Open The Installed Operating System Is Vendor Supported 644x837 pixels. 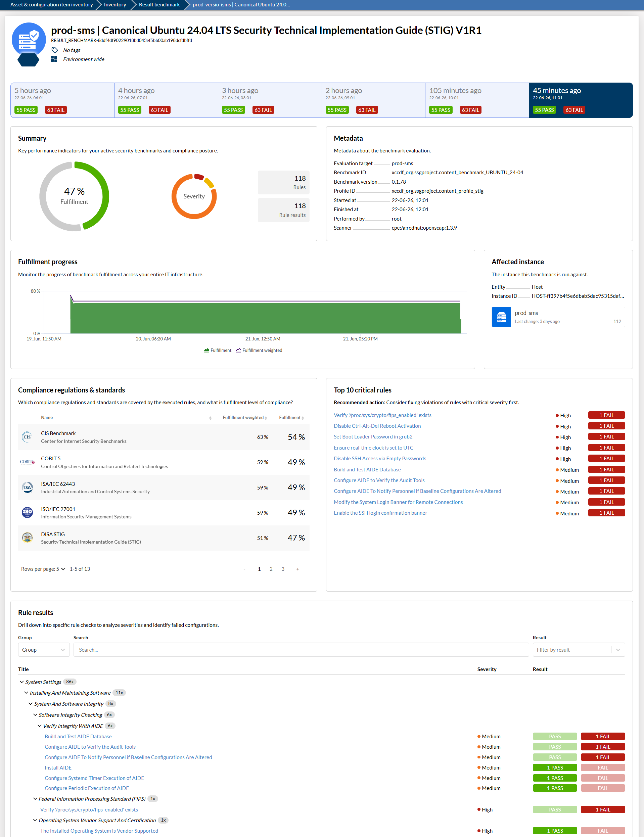(99, 831)
